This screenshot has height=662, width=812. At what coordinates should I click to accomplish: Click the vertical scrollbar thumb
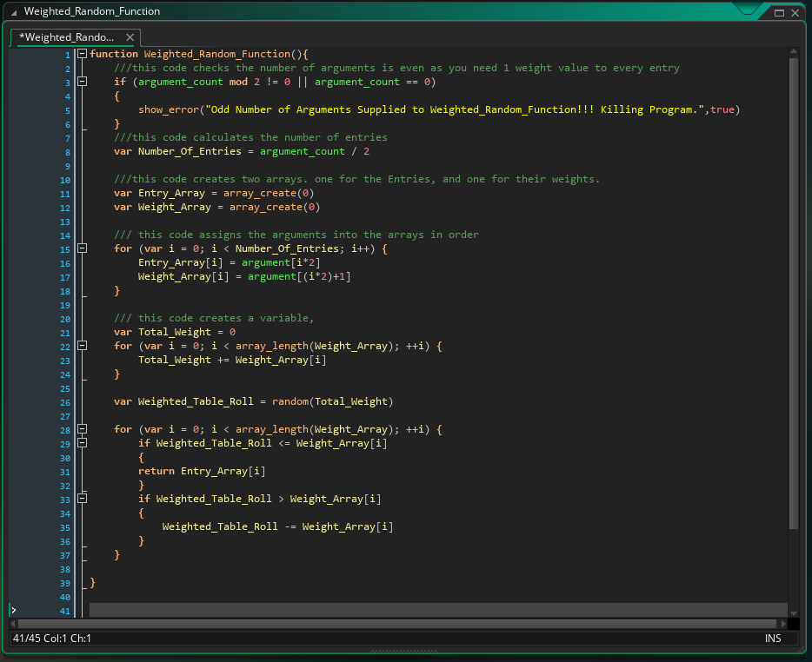click(x=793, y=294)
